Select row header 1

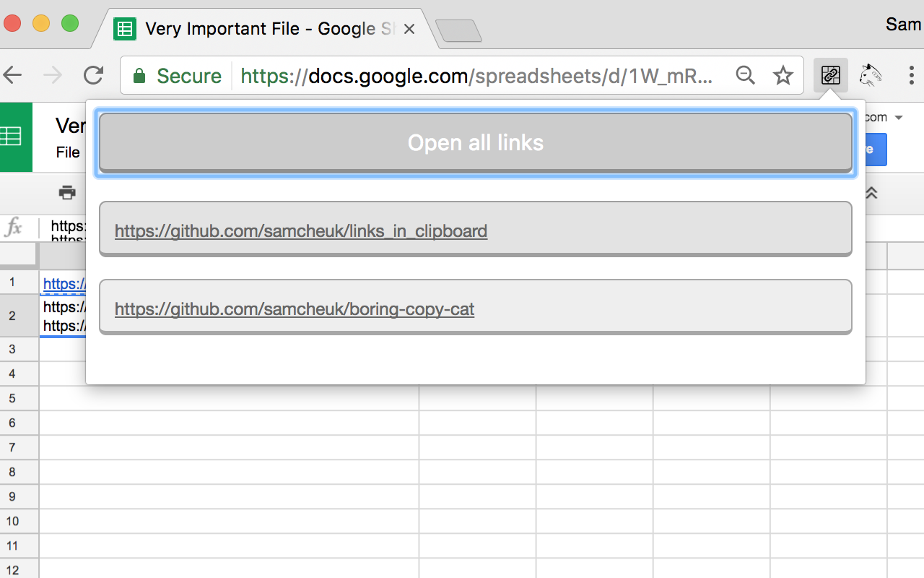point(12,282)
